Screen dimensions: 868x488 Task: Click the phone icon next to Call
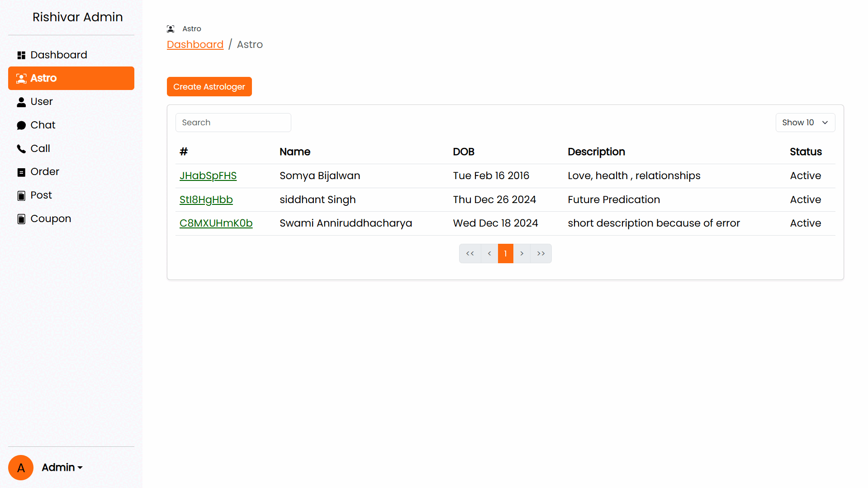pos(21,148)
